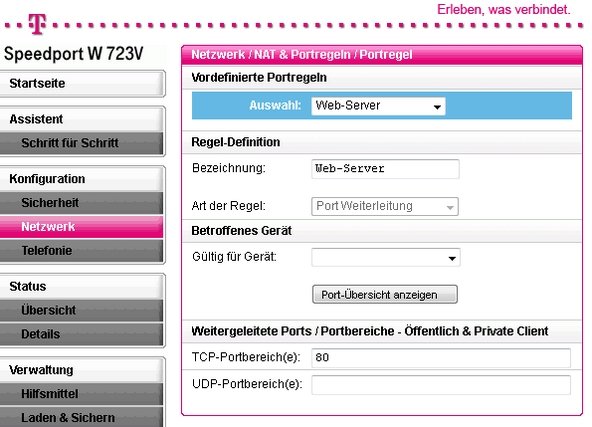This screenshot has height=427, width=592.
Task: Click the Weitergeleitete Ports / Portbereiche heading
Action: (x=370, y=331)
